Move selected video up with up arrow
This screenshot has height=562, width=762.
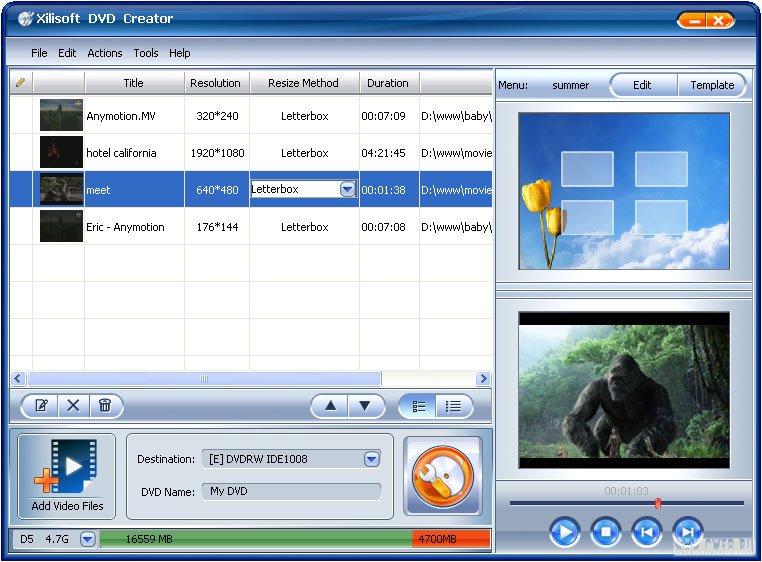click(330, 406)
